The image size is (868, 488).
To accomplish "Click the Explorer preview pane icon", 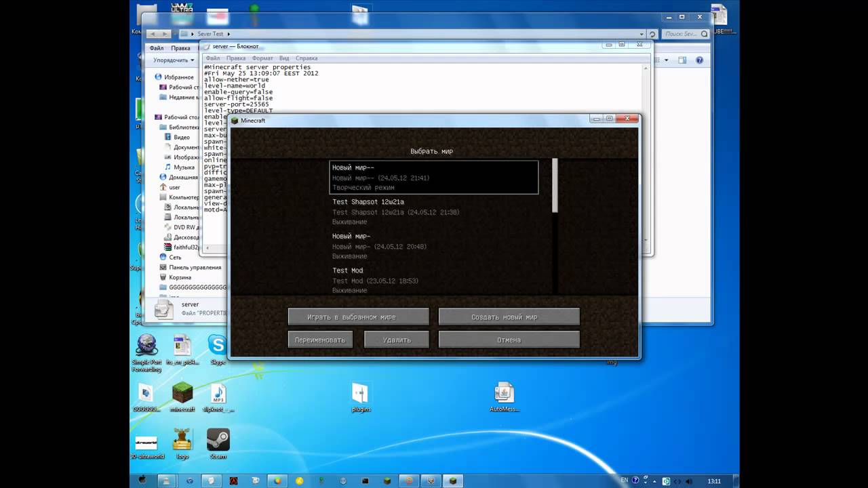I will [682, 60].
